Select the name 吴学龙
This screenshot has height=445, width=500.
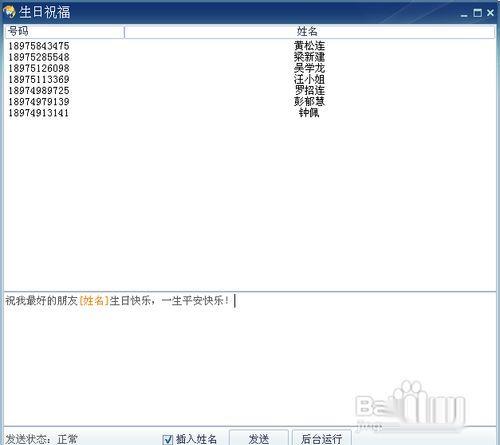point(309,68)
